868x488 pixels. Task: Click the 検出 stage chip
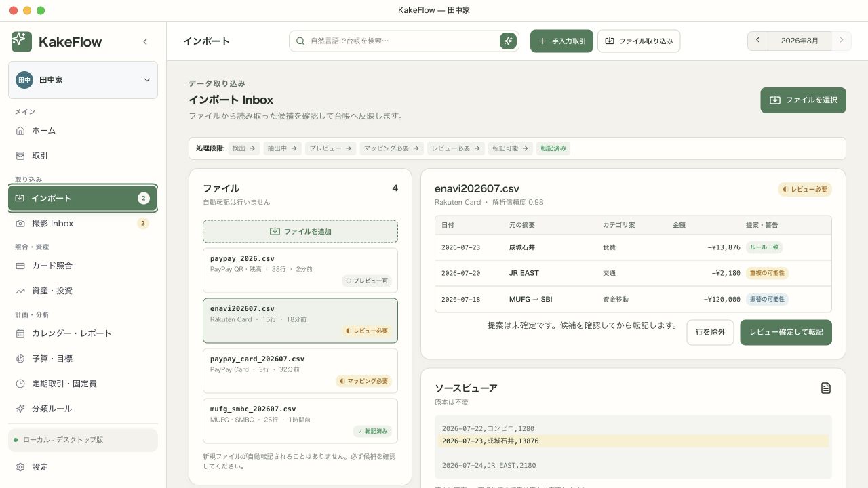click(243, 148)
